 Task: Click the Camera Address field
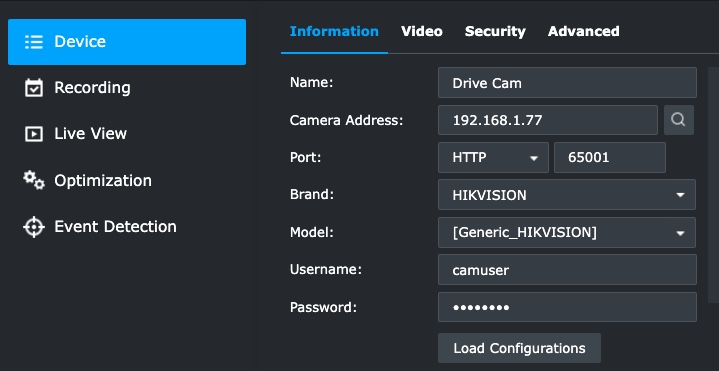click(548, 120)
